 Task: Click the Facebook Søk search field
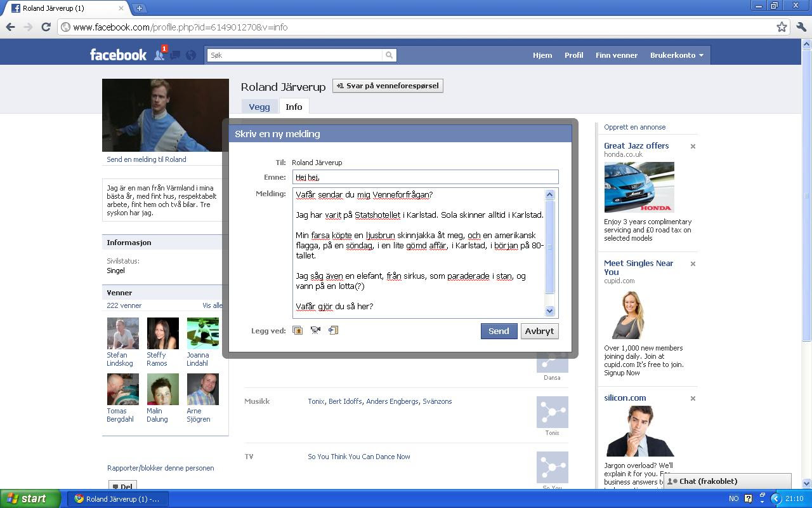click(295, 55)
